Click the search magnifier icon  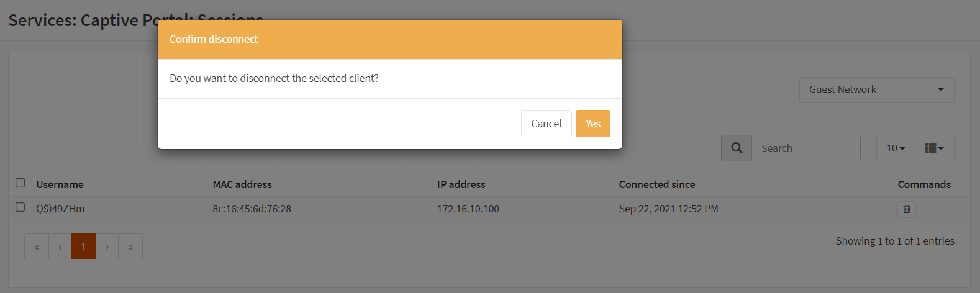[x=737, y=148]
